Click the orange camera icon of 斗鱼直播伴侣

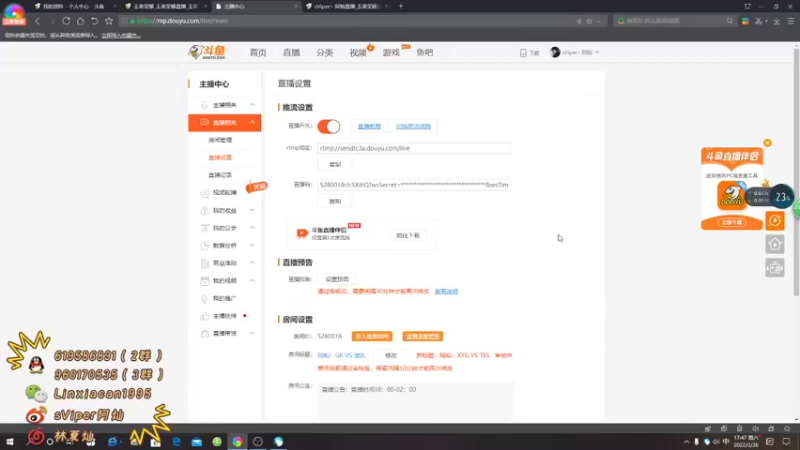(x=302, y=233)
